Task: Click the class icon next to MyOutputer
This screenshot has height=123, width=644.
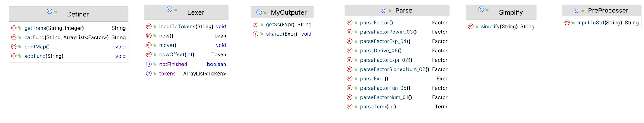Action: tap(259, 12)
